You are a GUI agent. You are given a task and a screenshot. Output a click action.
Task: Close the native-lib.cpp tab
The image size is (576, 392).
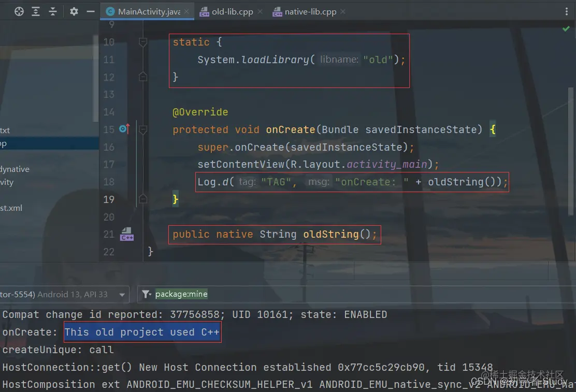(x=343, y=12)
